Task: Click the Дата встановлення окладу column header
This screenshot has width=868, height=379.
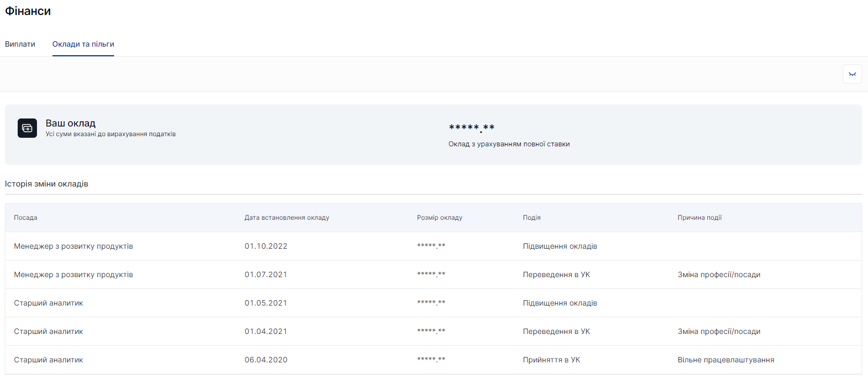Action: click(x=287, y=218)
